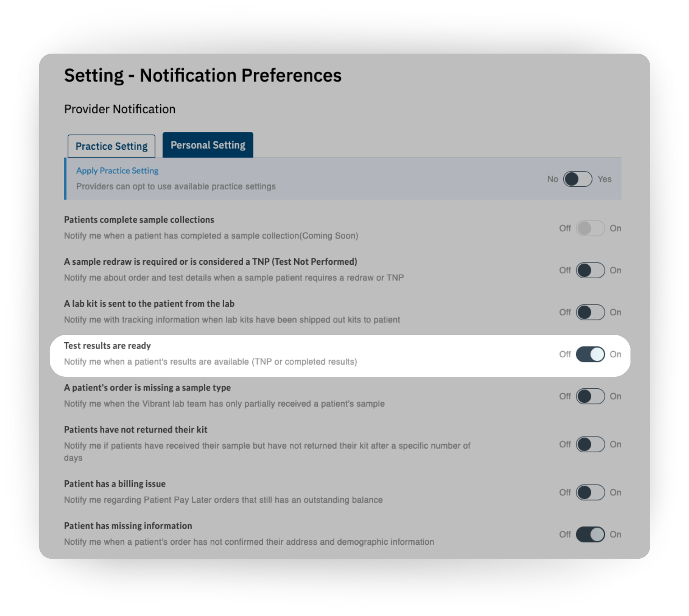The height and width of the screenshot is (616, 689).
Task: Enable sample redraw or TNP notifications switch
Action: tap(590, 270)
